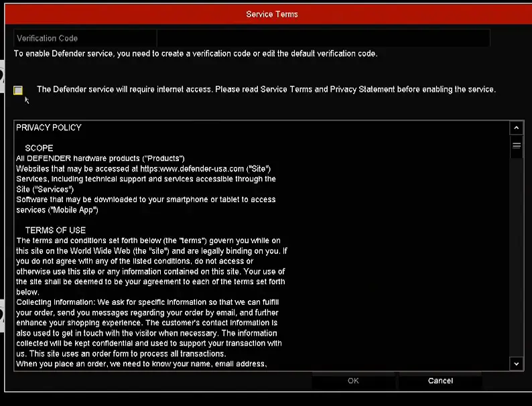Click the 'All DEFENDER hardware products' line
The image size is (532, 406).
tap(101, 159)
